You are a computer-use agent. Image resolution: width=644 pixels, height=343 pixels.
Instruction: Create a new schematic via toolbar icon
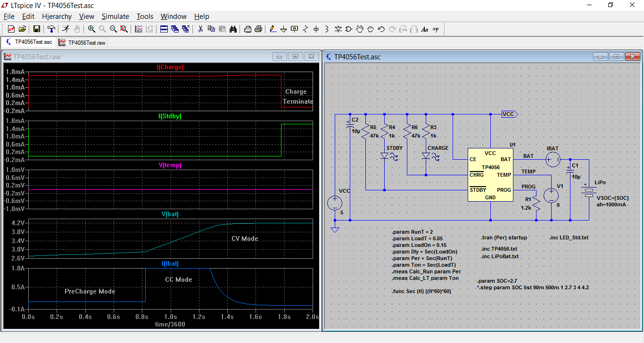point(11,29)
